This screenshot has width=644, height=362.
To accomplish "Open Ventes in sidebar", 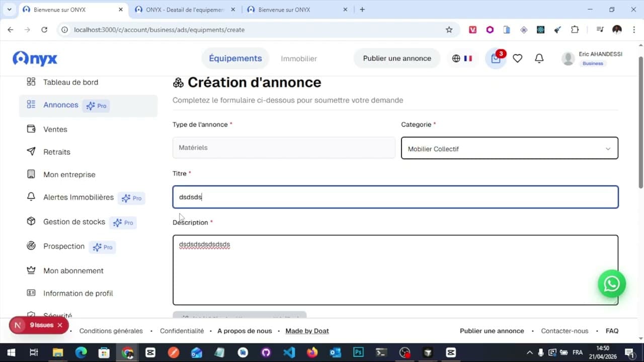I will coord(88,129).
